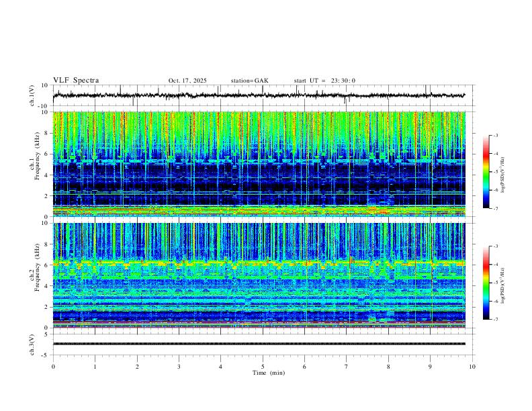Screen dimensions: 532x411
Task: Click the ch.1 "Frequency (kHz)" axis label
Action: point(37,156)
